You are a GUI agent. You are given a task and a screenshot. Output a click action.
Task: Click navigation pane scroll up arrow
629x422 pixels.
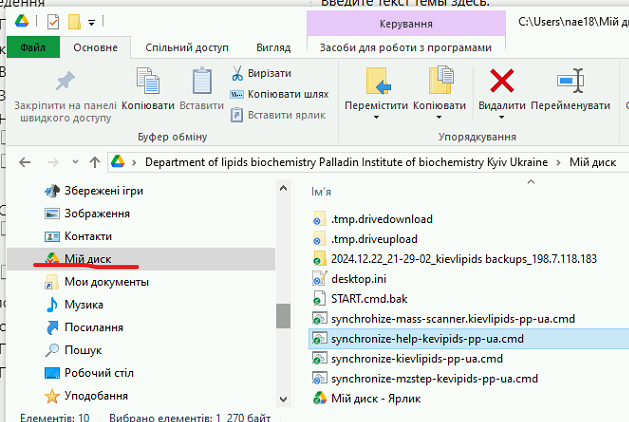(283, 188)
